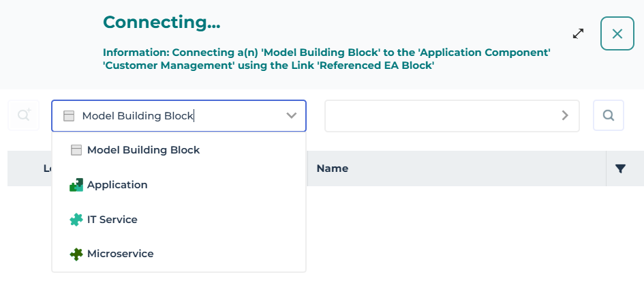Click the Name column header
This screenshot has width=644, height=294.
[x=333, y=168]
